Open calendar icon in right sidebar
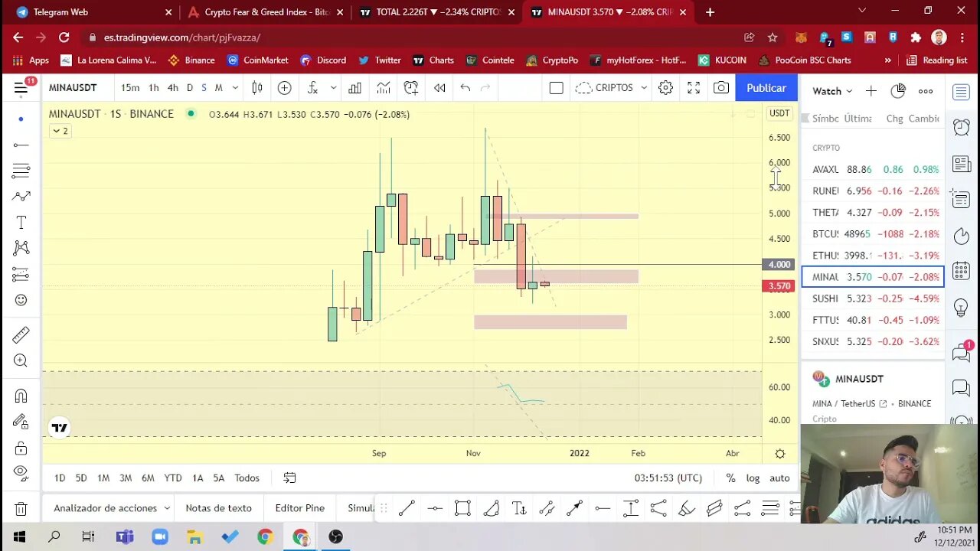 coord(962,272)
